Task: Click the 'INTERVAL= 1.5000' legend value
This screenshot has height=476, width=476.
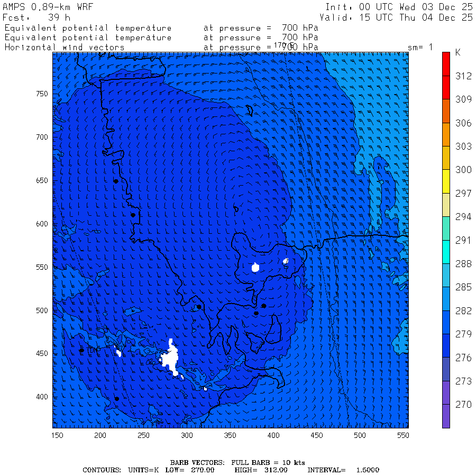Action: click(x=343, y=470)
